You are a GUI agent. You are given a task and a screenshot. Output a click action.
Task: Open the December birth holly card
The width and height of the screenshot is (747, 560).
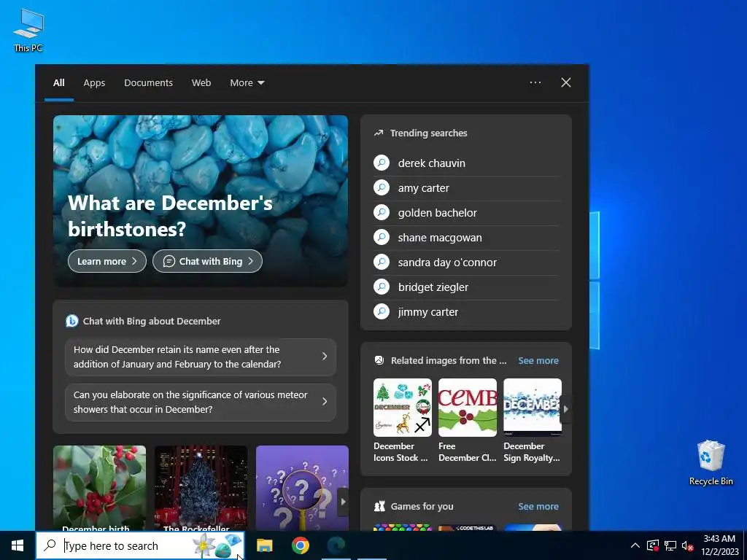(99, 488)
